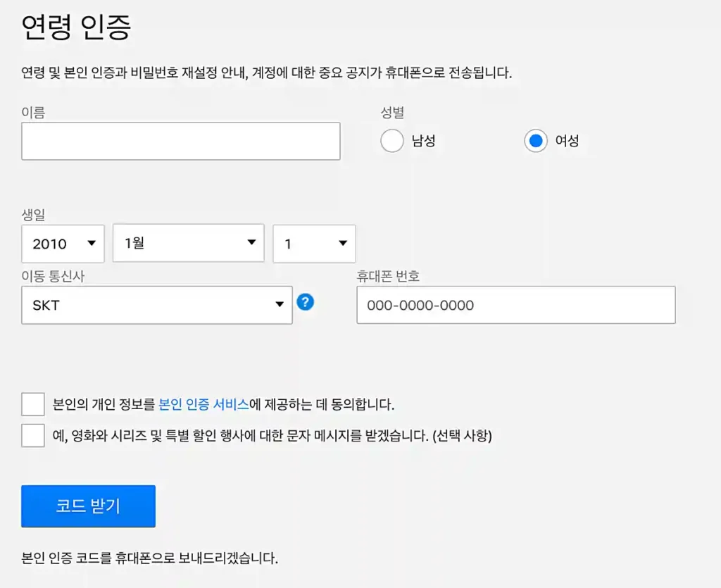This screenshot has height=588, width=721.
Task: Click the arrow on the SKT selector
Action: pyautogui.click(x=280, y=304)
